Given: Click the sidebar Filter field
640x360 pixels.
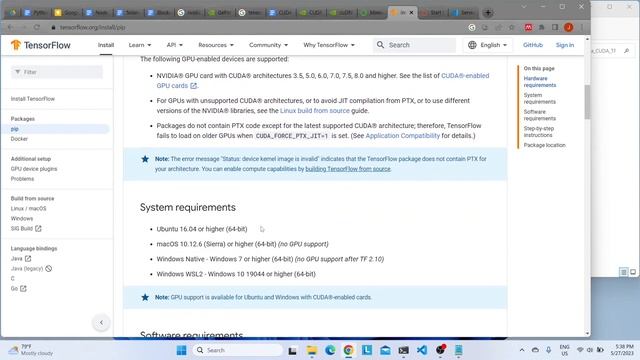Looking at the screenshot, I should 57,72.
